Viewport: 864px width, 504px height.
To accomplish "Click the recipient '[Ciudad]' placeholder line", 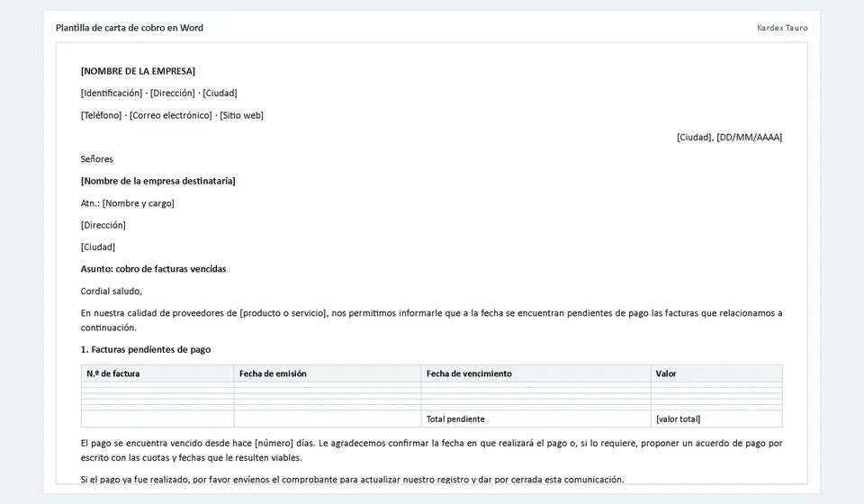I will pos(98,247).
